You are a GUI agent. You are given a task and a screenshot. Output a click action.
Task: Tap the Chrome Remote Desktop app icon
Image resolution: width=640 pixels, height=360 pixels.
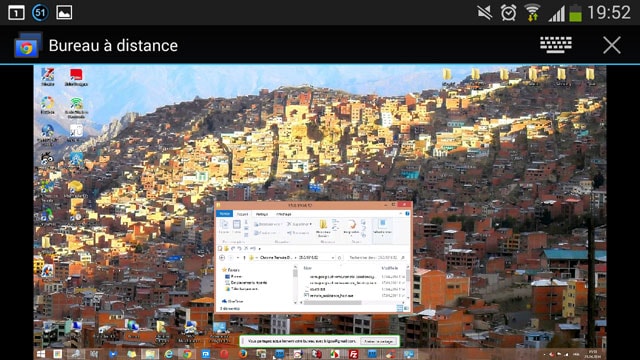pyautogui.click(x=28, y=46)
